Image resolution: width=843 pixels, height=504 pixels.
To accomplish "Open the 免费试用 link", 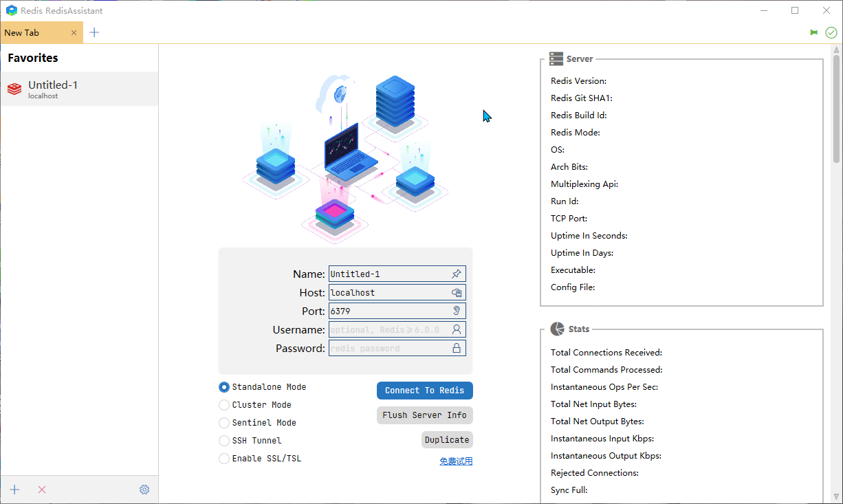I will (x=456, y=461).
